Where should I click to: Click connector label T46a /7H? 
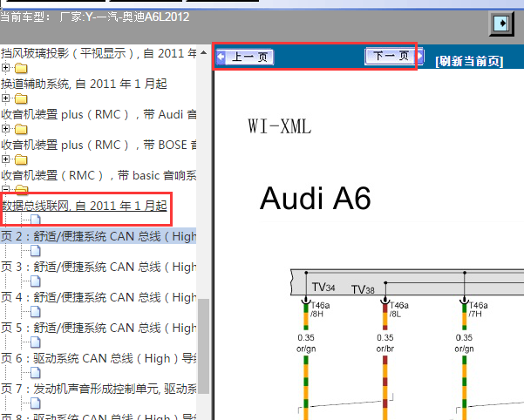pos(478,309)
